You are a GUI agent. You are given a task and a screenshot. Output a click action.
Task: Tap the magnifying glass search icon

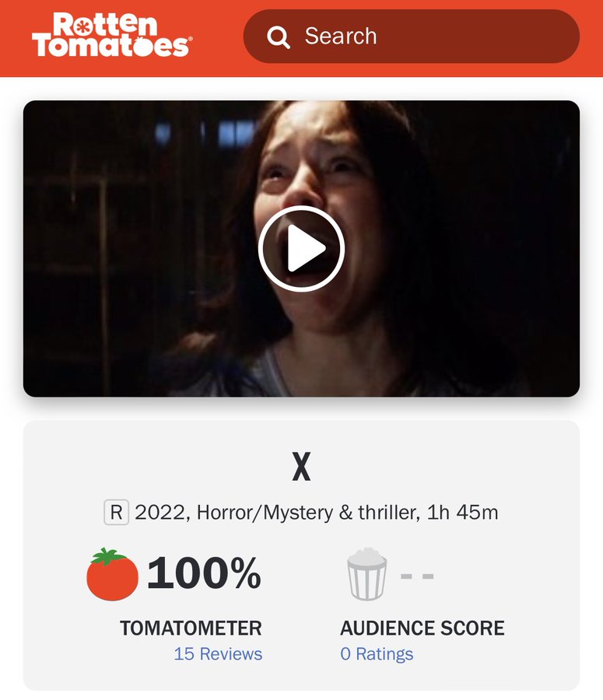(279, 37)
